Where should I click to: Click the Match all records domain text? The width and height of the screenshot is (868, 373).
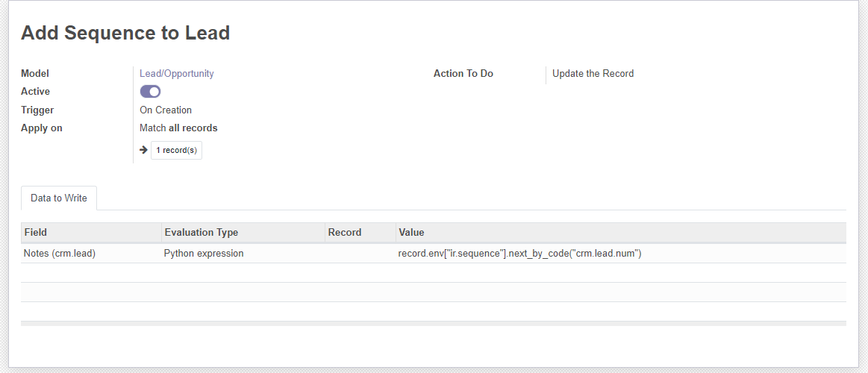tap(178, 128)
